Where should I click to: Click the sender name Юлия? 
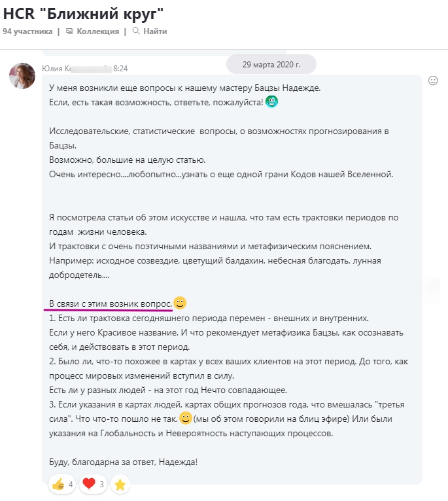point(52,68)
